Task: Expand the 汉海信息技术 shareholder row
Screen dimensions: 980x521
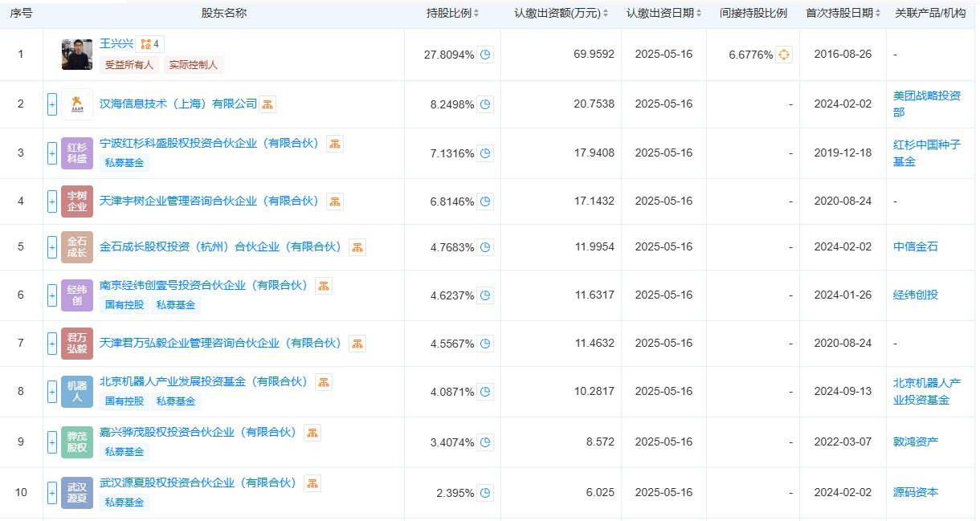Action: [52, 104]
